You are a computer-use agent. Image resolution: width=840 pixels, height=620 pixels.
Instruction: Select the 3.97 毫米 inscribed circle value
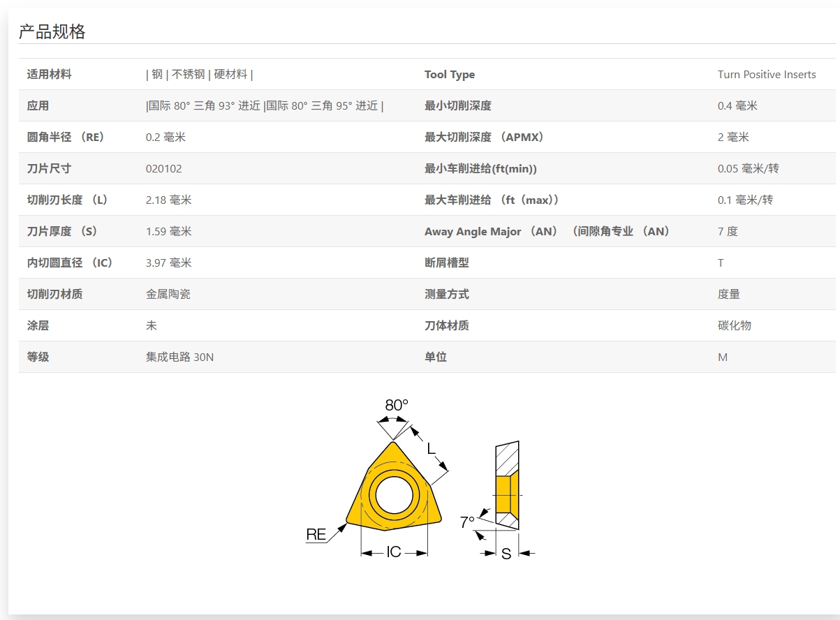point(168,263)
